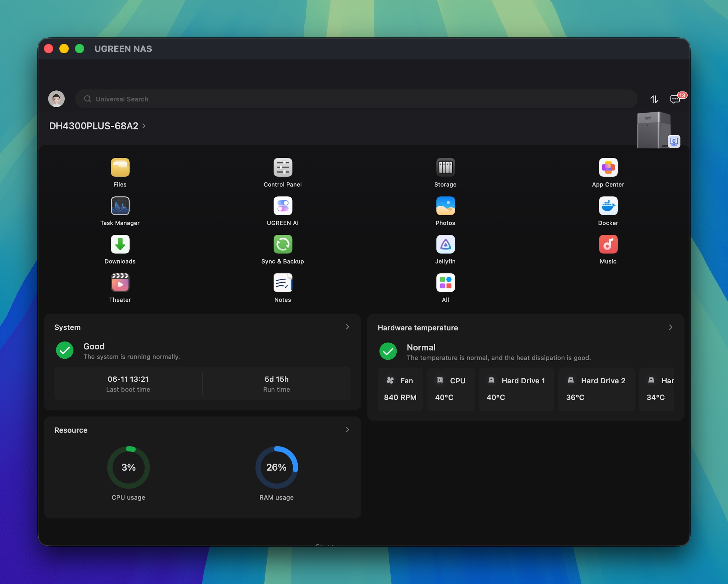Launch the Control Panel app

point(283,168)
